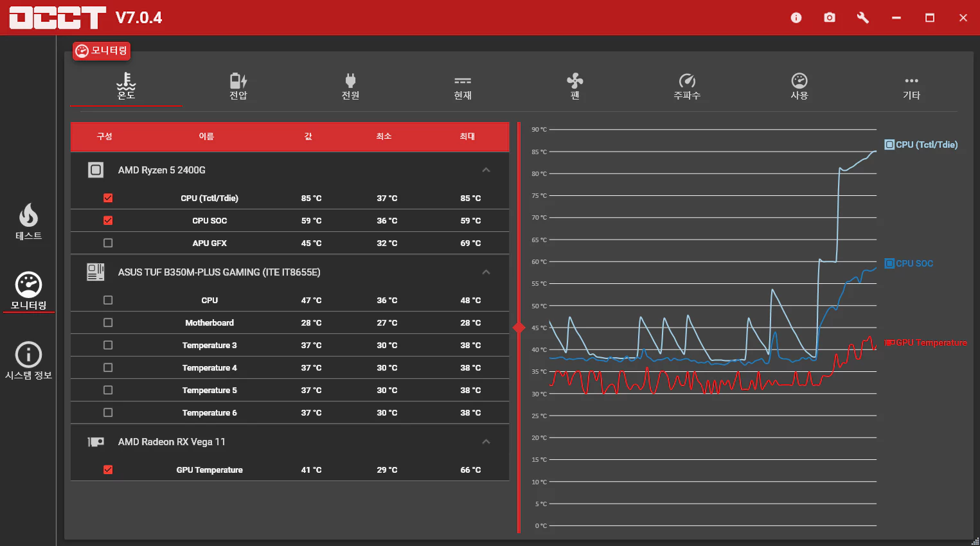Viewport: 980px width, 546px height.
Task: Click the 90 °C axis label on graph
Action: 539,130
